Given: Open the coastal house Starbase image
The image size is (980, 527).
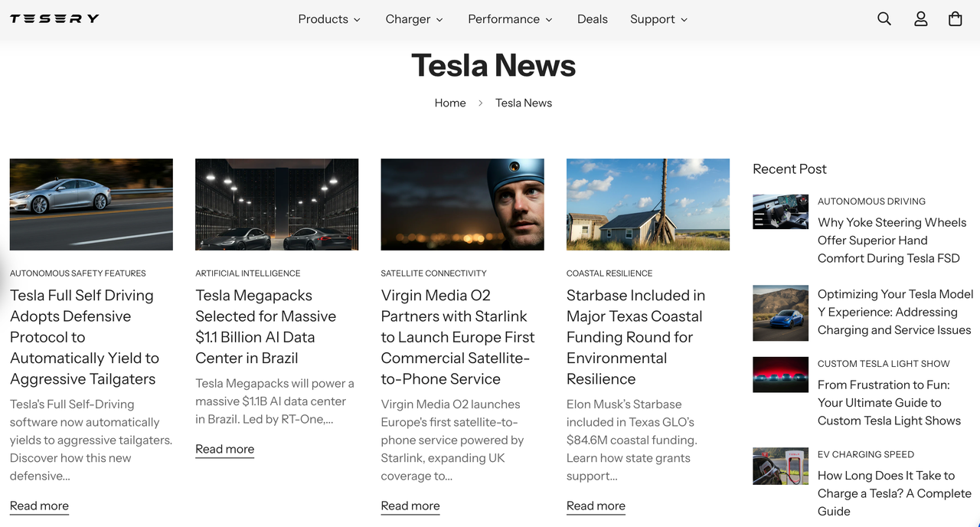Looking at the screenshot, I should [x=648, y=205].
